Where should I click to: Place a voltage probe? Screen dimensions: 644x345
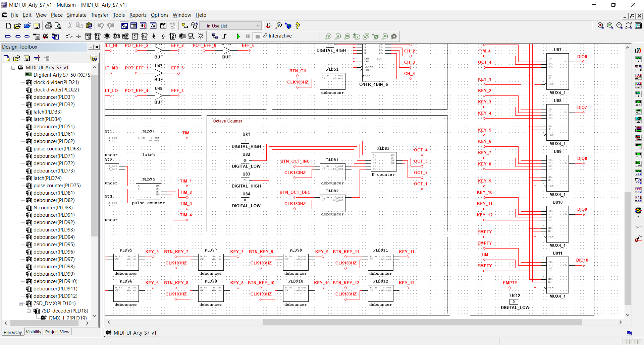(x=329, y=36)
